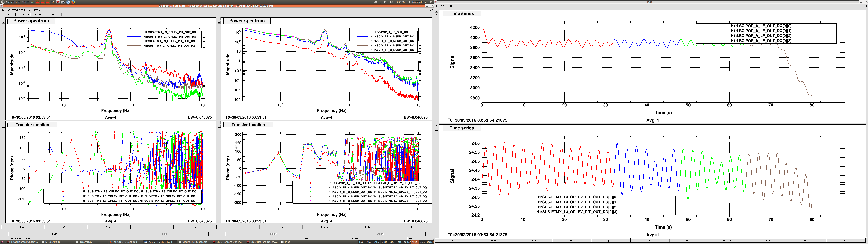Open the Applications menu in the top panel
This screenshot has width=868, height=244.
[x=13, y=2]
